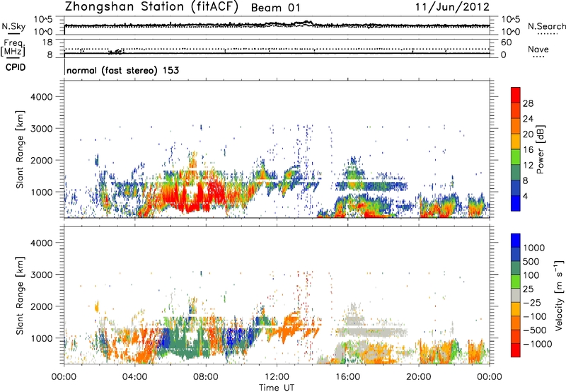Click the 'Freq. [MHz]' axis label

point(13,48)
